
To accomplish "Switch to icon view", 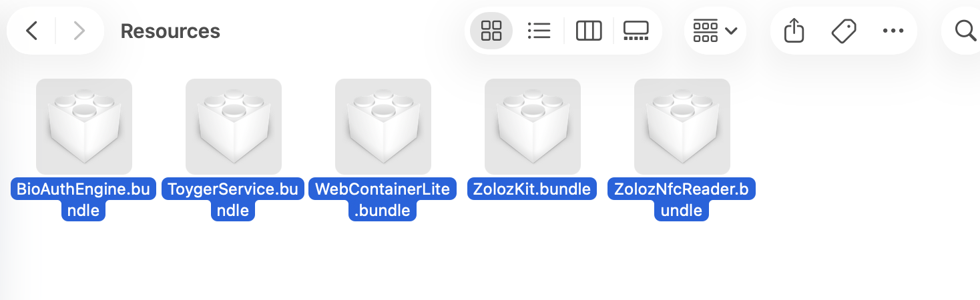I will [491, 31].
